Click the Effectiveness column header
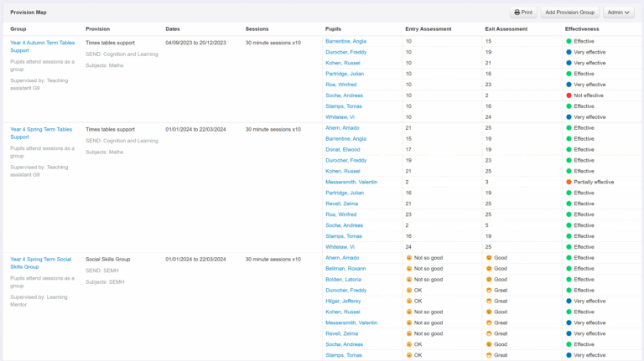The image size is (644, 361). (x=582, y=28)
